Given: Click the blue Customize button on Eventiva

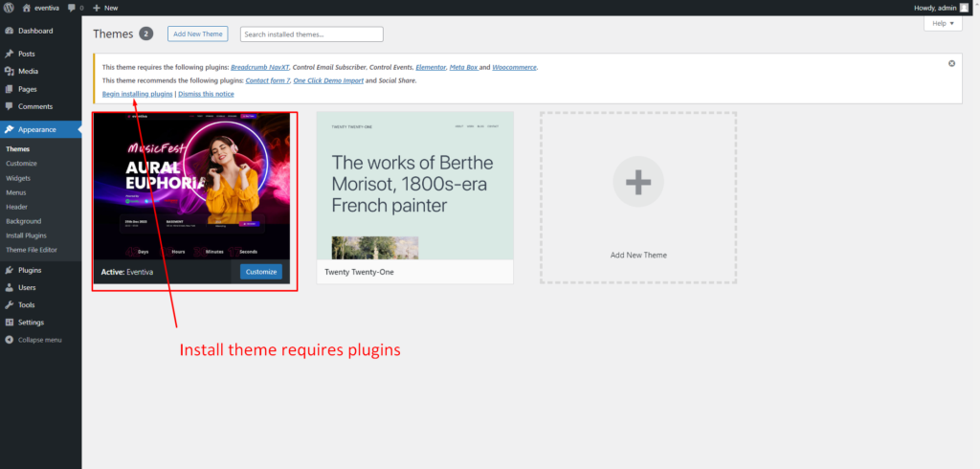Looking at the screenshot, I should click(261, 272).
